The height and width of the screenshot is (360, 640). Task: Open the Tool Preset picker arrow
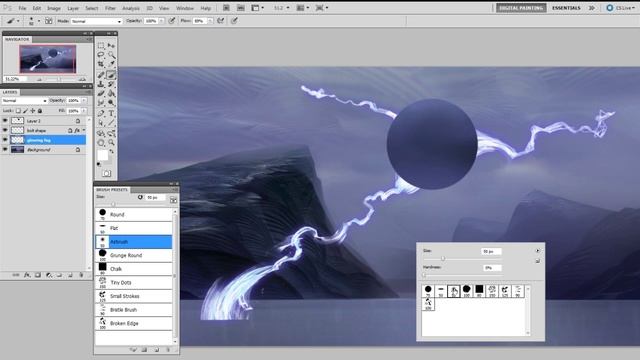tap(18, 21)
